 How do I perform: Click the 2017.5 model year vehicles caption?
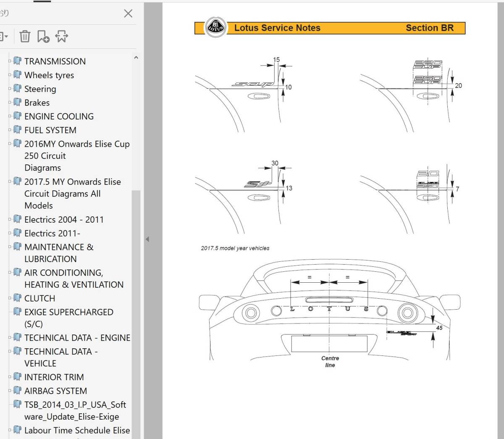235,248
